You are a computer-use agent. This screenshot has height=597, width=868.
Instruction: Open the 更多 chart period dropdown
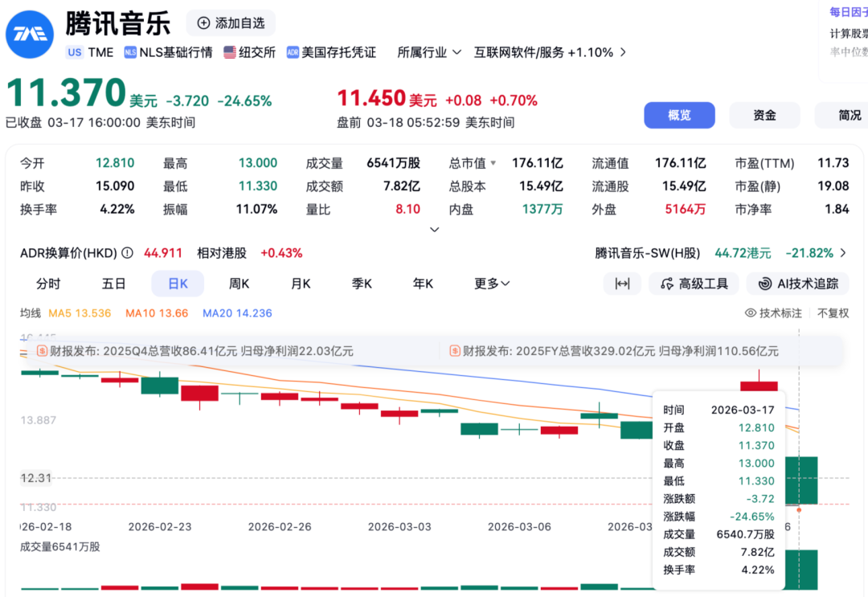tap(492, 284)
